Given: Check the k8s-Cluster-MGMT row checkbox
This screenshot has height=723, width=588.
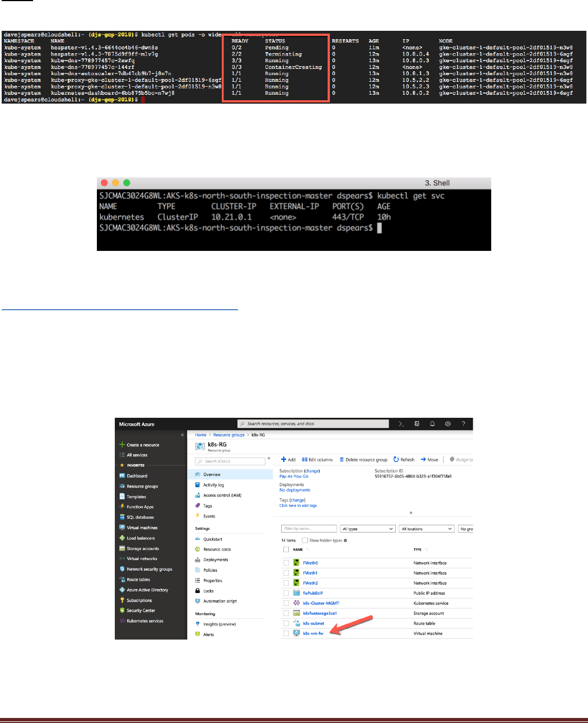Looking at the screenshot, I should click(x=286, y=603).
